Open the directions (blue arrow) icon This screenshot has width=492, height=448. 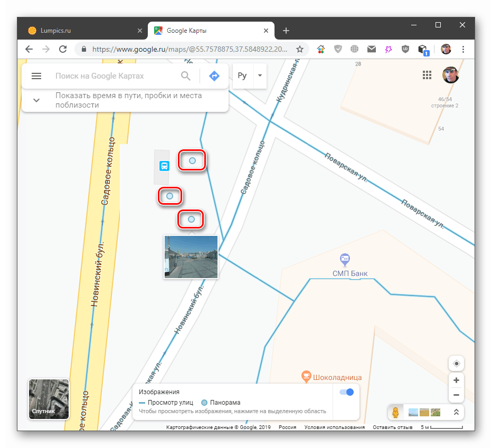214,75
